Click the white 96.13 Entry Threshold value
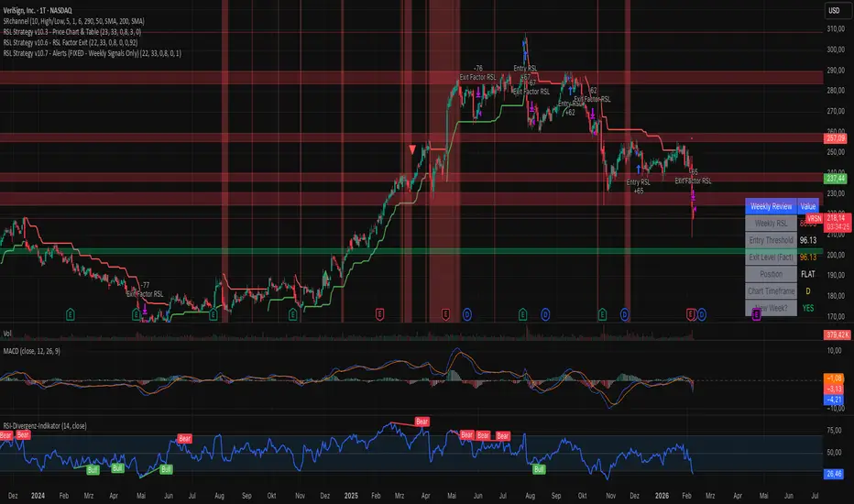 click(808, 240)
